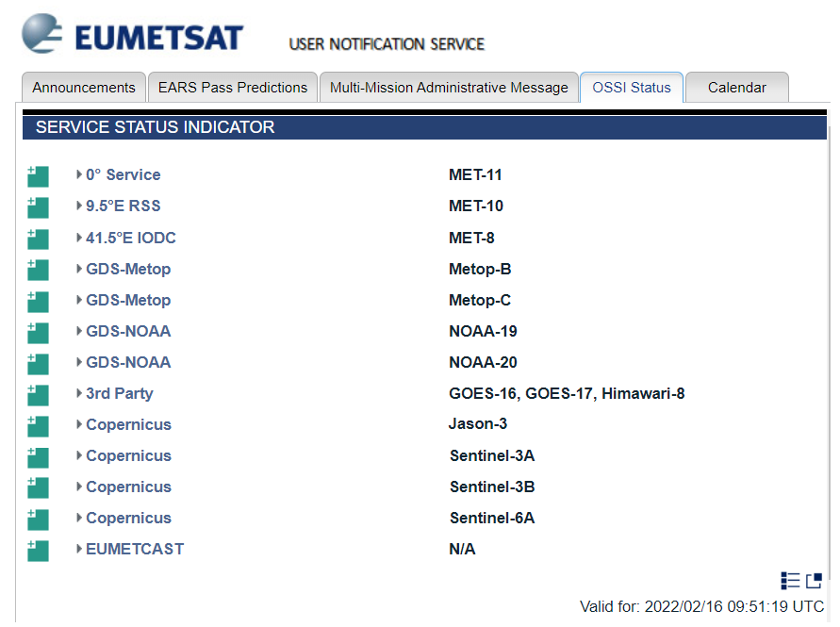Open the EARS Pass Predictions tab

coord(233,88)
